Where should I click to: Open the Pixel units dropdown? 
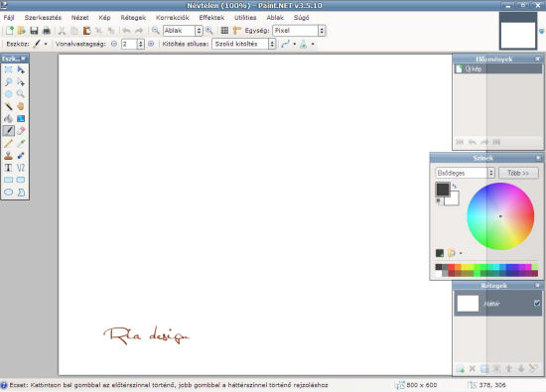click(299, 31)
